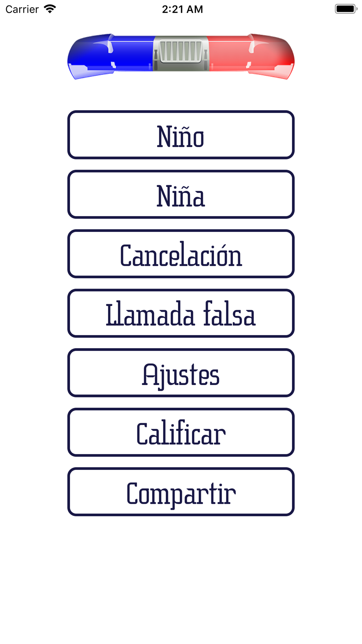Share the app with Compartir
This screenshot has height=644, width=362.
tap(181, 492)
